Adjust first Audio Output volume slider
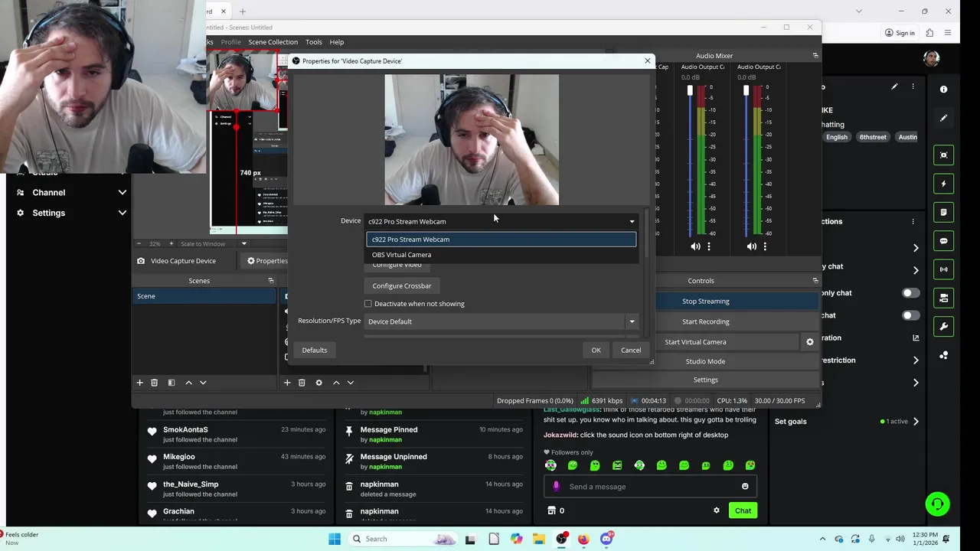This screenshot has height=551, width=980. click(x=690, y=91)
